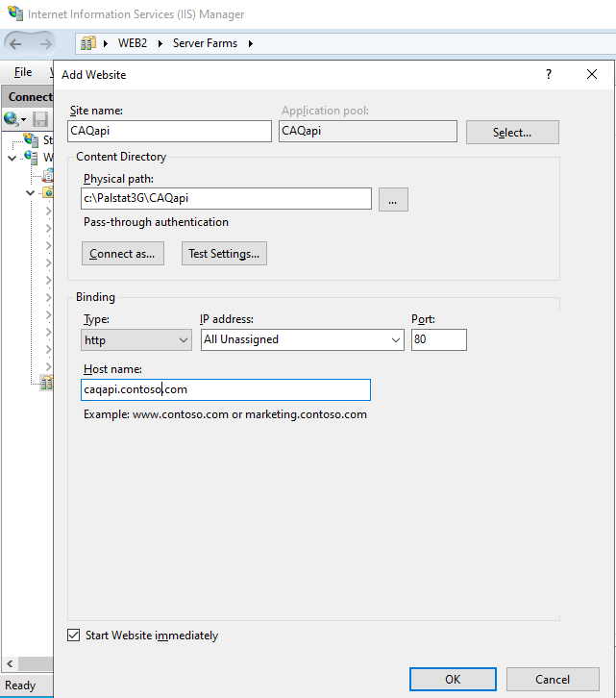
Task: Click the Application pool field showing CAQapi
Action: 368,132
